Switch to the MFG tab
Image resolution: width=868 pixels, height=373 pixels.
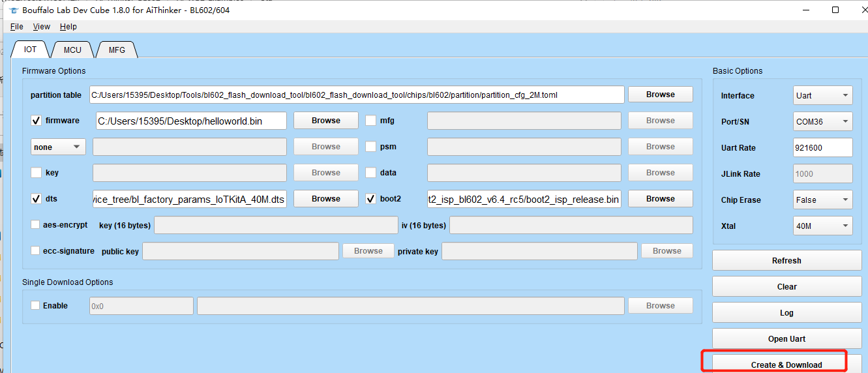tap(117, 50)
